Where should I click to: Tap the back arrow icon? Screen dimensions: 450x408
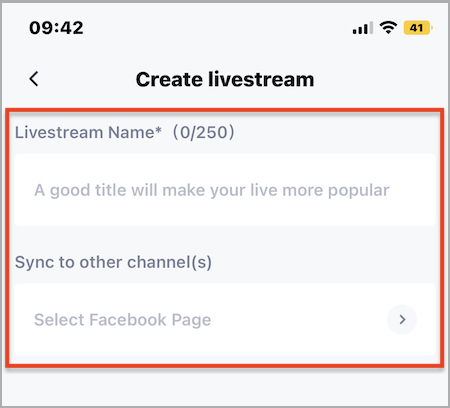(34, 79)
